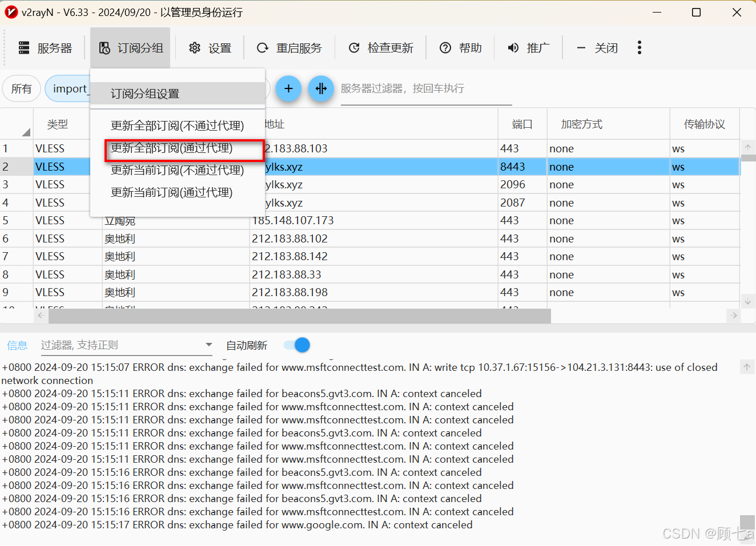Click the blue auto column-width button

click(x=321, y=88)
